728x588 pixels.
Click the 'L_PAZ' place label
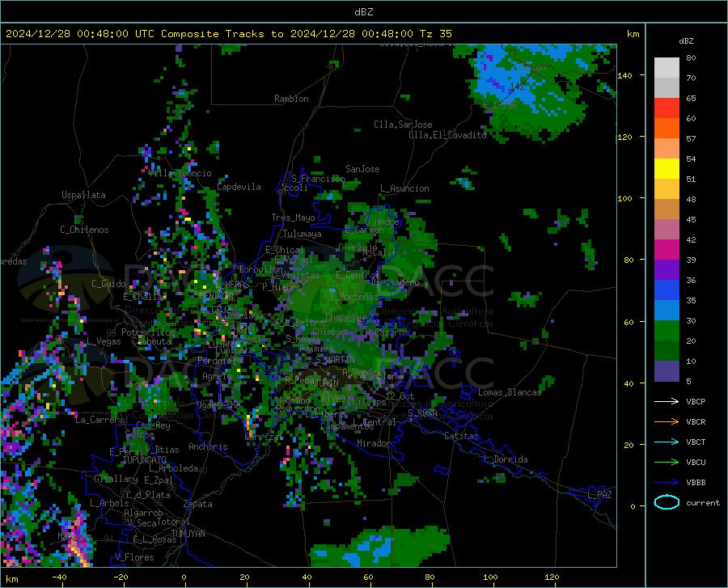point(599,495)
